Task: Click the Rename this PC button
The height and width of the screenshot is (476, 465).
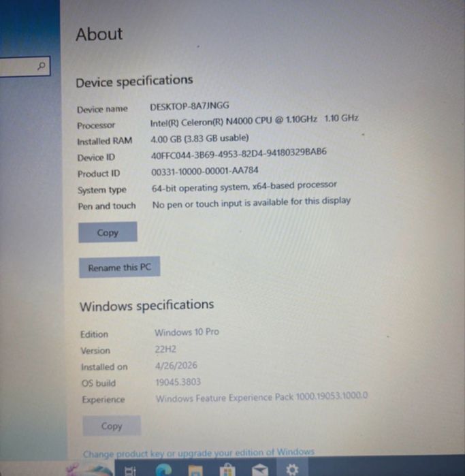Action: pos(120,267)
